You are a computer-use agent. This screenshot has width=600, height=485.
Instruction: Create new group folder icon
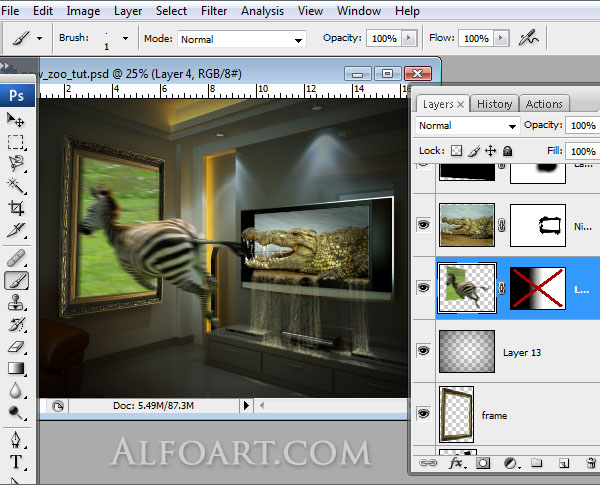(536, 463)
